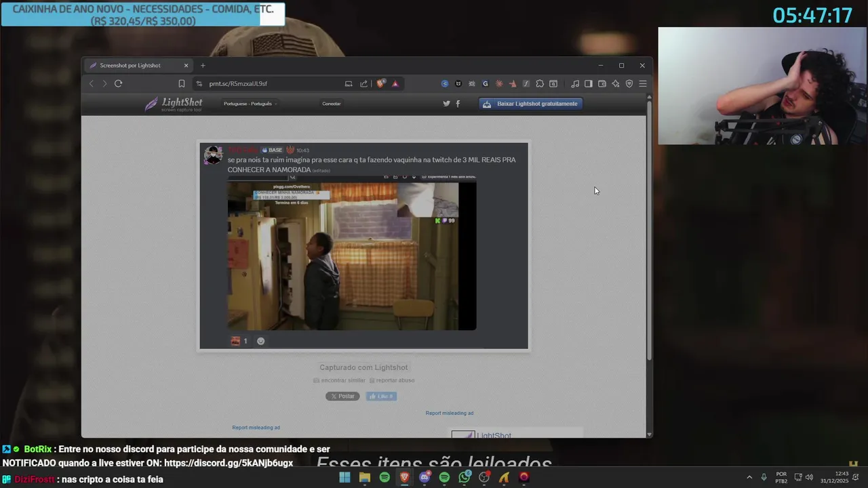Screen dimensions: 868x488
Task: Open Discord from the taskbar
Action: tap(425, 477)
